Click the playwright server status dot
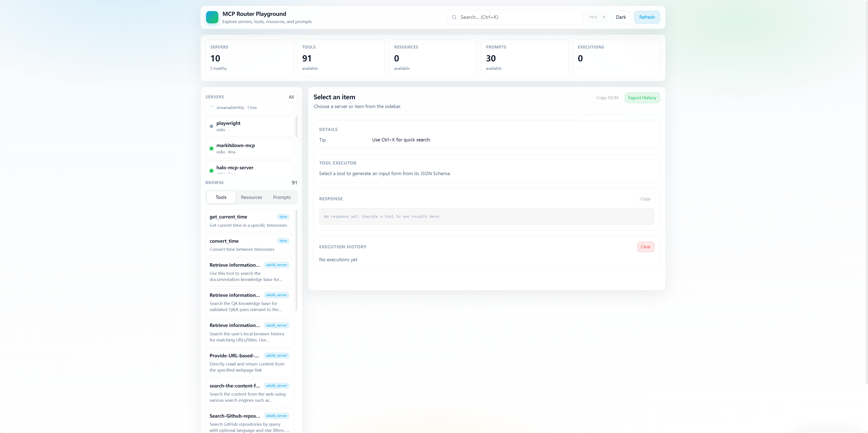Screen dimensions: 868x433 point(211,126)
